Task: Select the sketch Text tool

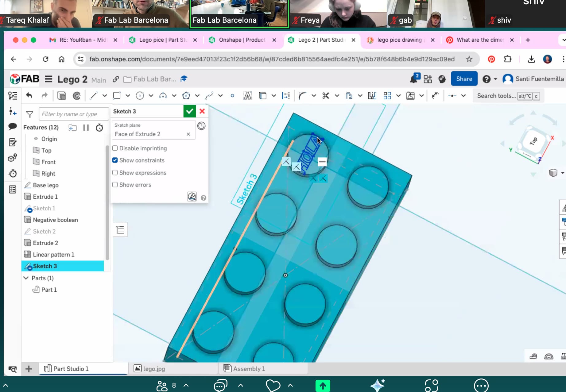Action: pyautogui.click(x=247, y=96)
